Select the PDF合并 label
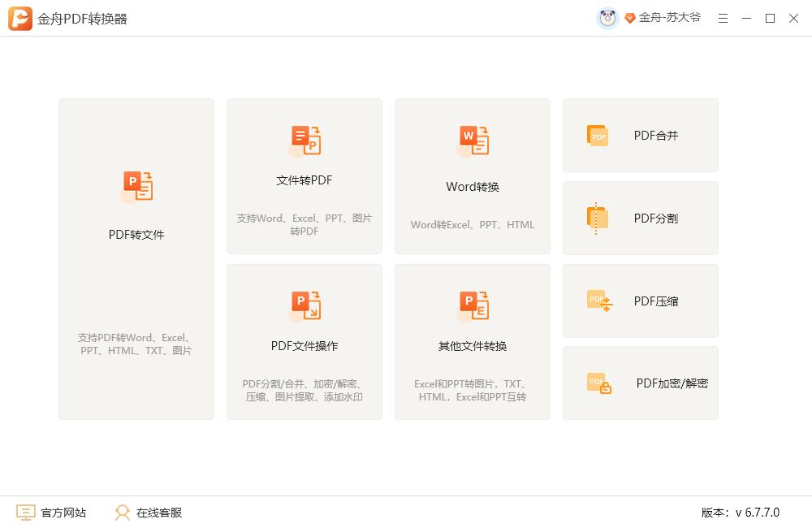Viewport: 812px width, 528px height. tap(656, 136)
